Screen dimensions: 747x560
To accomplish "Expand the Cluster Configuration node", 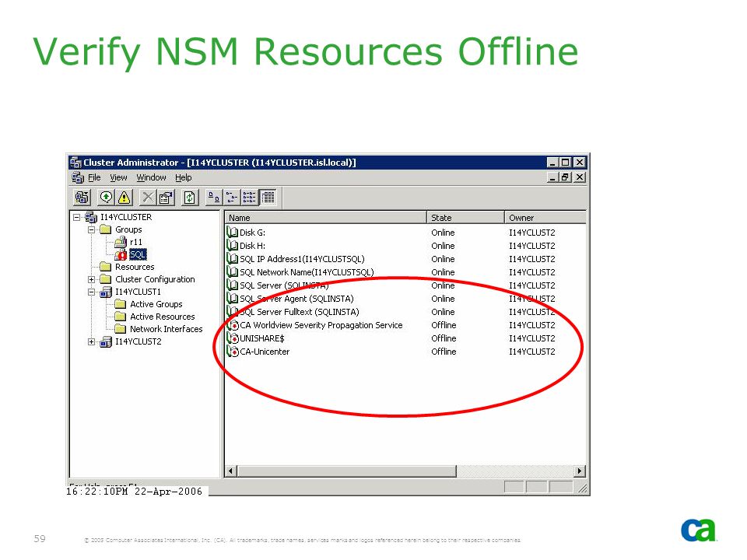I will pyautogui.click(x=91, y=279).
